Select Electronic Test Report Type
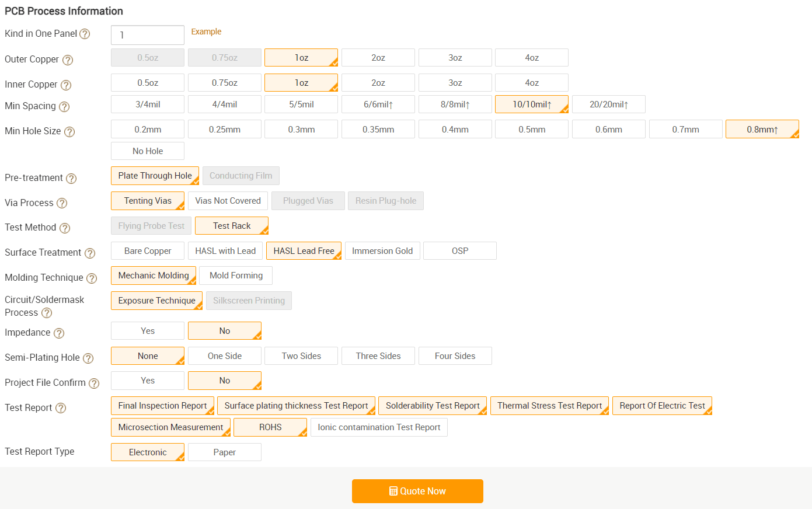 point(148,452)
